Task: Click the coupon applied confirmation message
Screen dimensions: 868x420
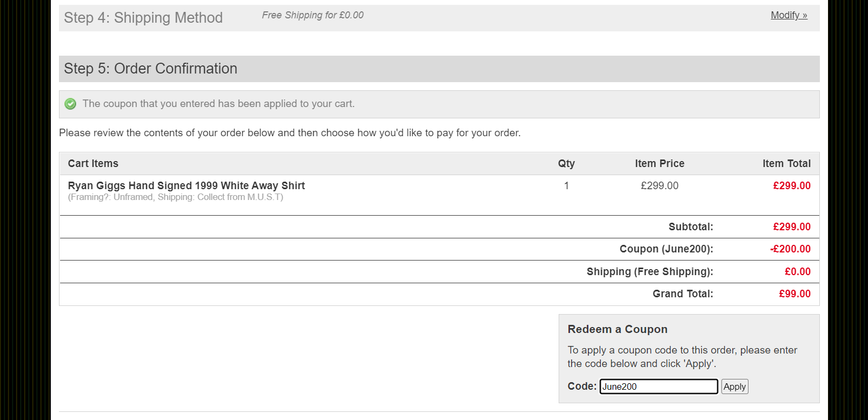Action: click(x=218, y=104)
